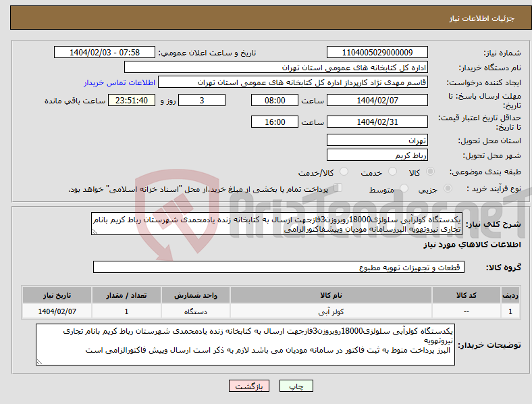Select the جزیی purchase type radio

tap(448, 188)
